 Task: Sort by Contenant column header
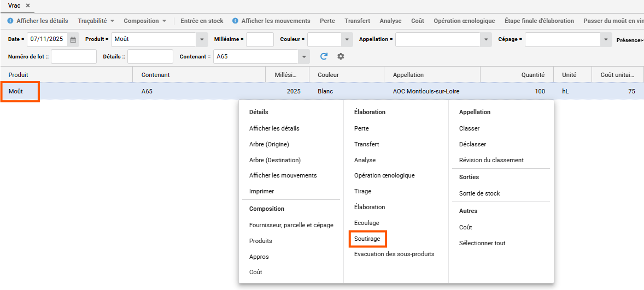click(199, 75)
